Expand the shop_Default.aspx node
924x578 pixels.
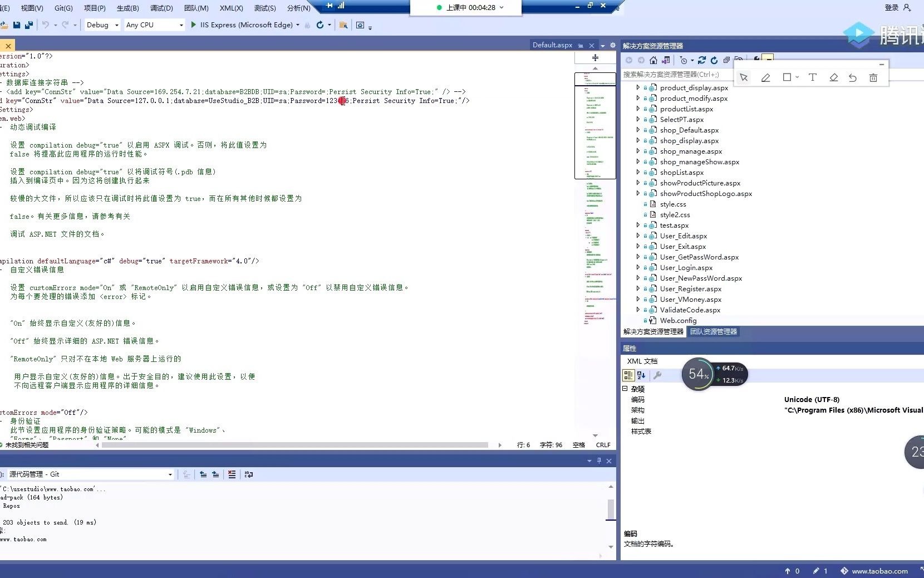638,130
